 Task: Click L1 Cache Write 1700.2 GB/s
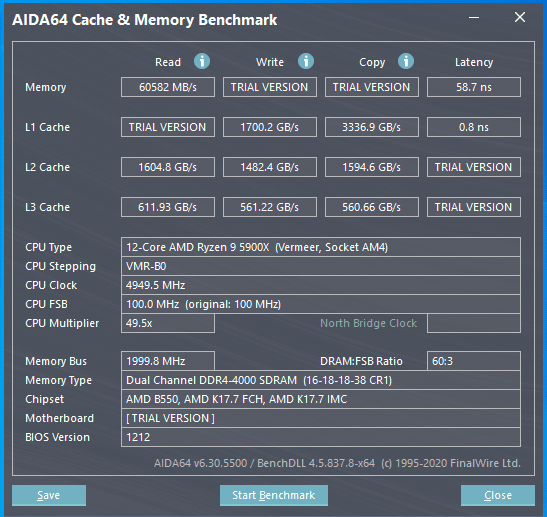pyautogui.click(x=270, y=127)
